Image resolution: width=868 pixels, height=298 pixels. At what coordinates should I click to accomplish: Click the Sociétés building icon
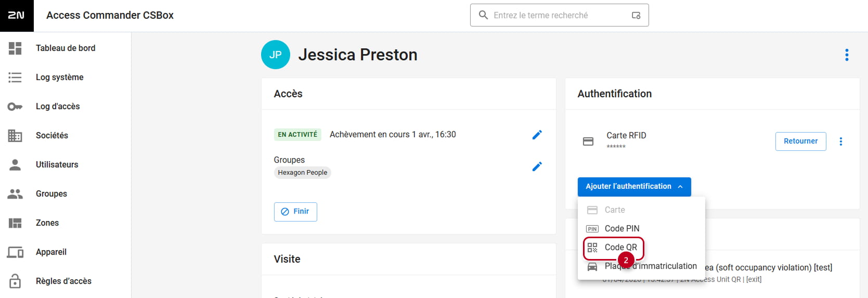15,136
